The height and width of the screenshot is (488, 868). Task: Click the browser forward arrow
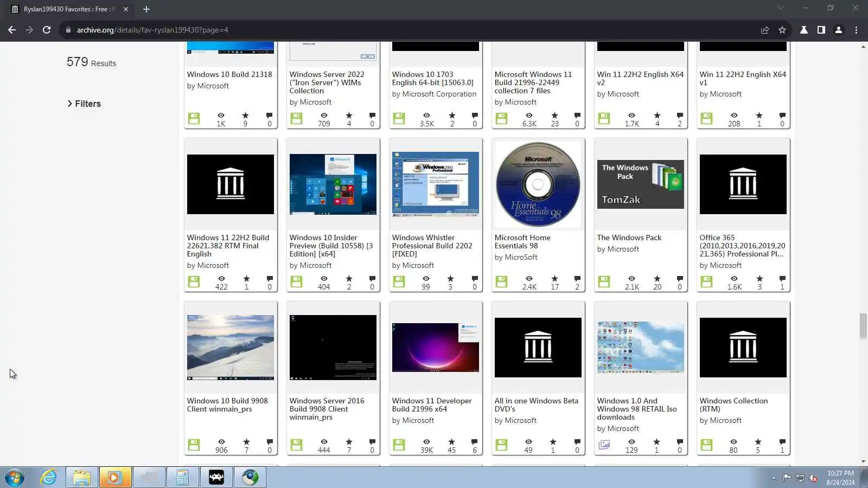(x=29, y=30)
